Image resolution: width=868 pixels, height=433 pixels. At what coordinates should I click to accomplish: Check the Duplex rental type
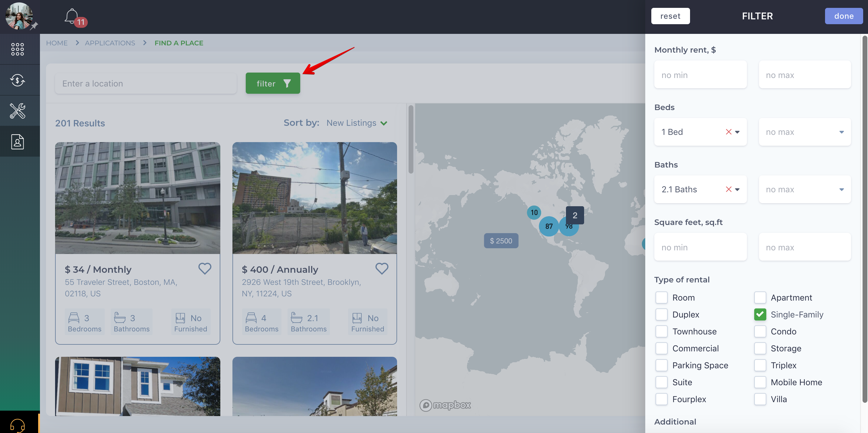click(662, 314)
